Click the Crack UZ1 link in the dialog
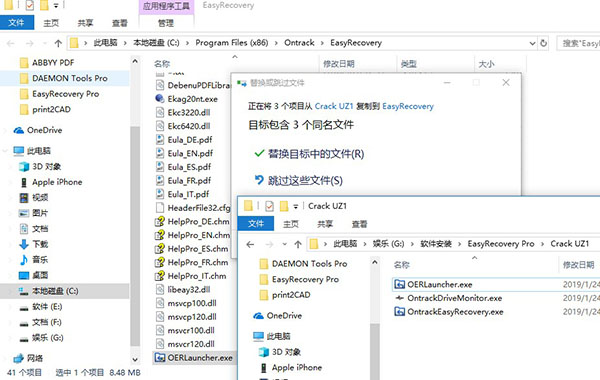 coord(334,106)
